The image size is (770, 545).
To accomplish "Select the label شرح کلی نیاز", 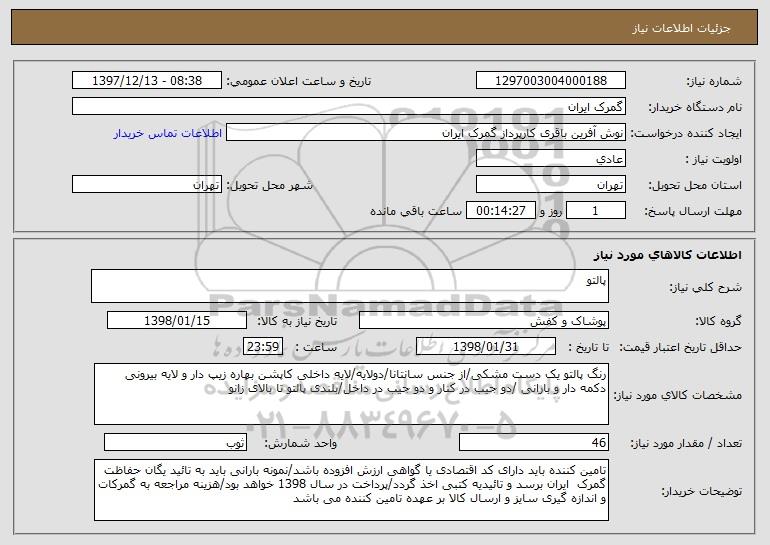I will 706,287.
